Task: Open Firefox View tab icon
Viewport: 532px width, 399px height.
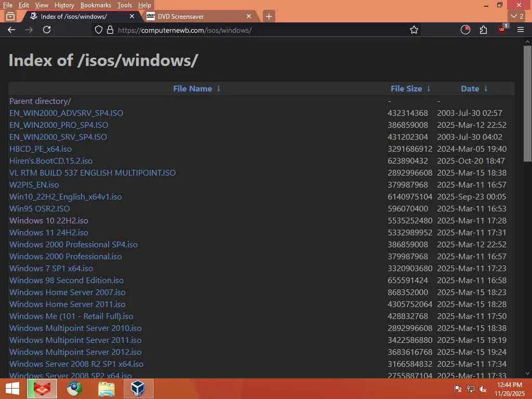Action: tap(10, 16)
